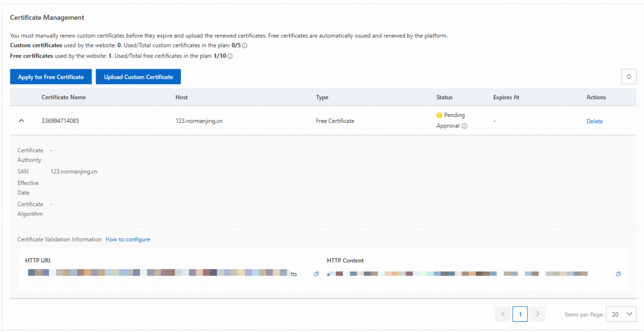Click the Expires At column header
644x332 pixels.
point(506,97)
